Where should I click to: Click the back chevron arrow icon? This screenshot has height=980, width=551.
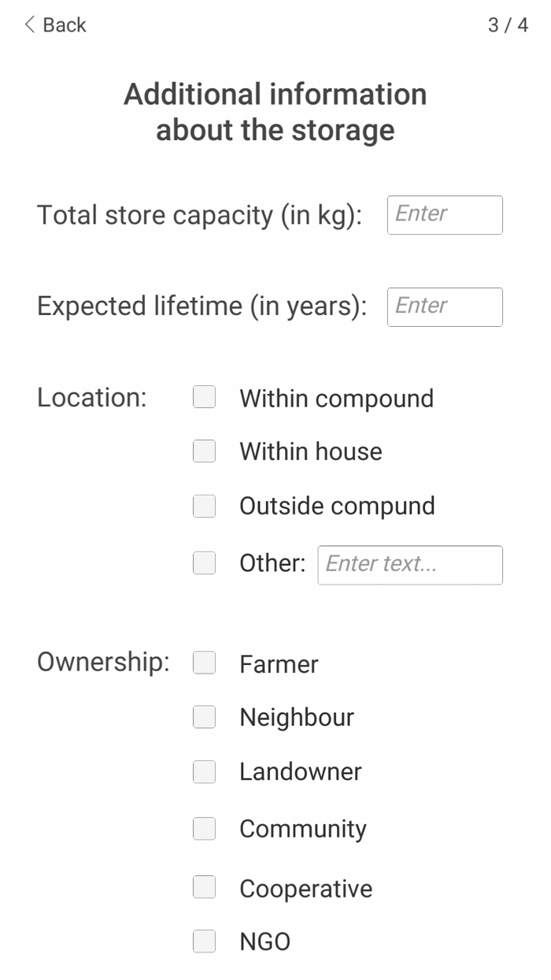(x=28, y=24)
